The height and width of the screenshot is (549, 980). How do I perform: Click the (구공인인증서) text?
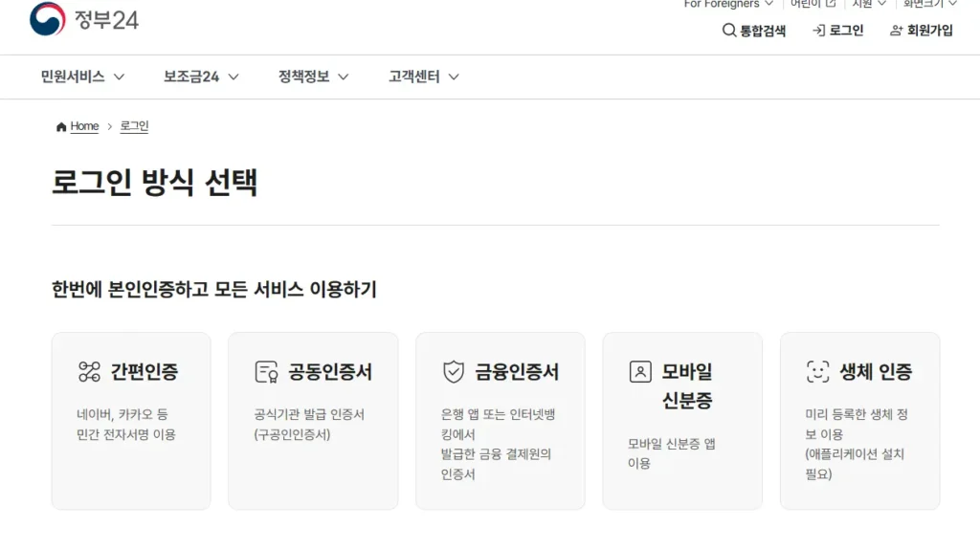292,434
